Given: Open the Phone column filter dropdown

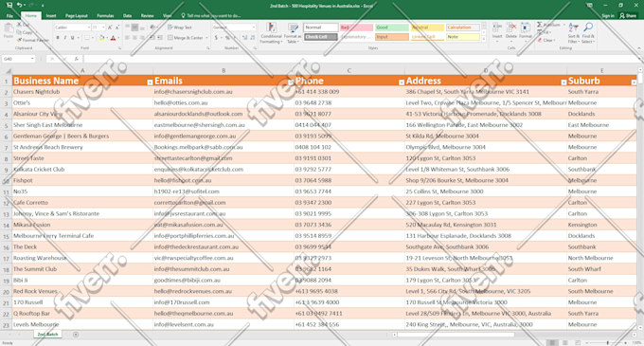Looking at the screenshot, I should pos(402,82).
